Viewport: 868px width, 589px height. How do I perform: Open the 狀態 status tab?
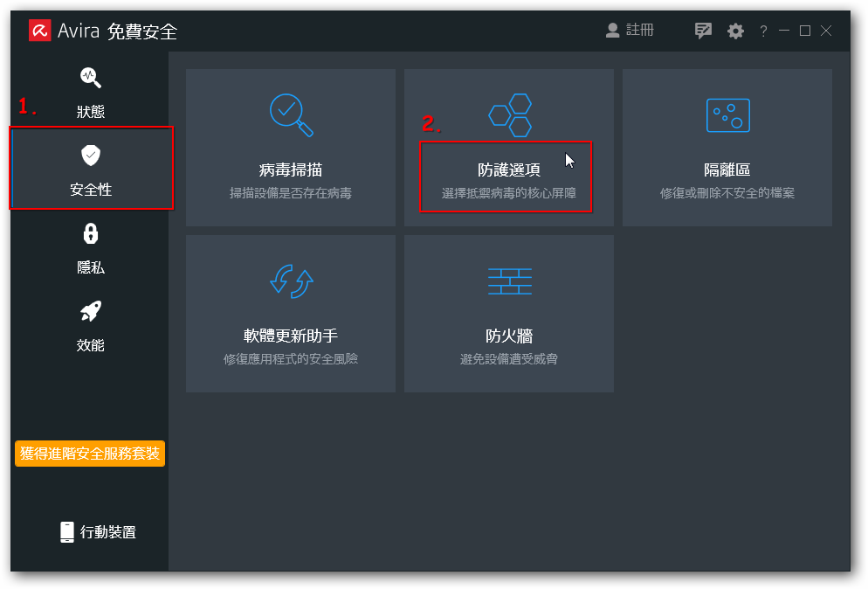click(x=90, y=92)
